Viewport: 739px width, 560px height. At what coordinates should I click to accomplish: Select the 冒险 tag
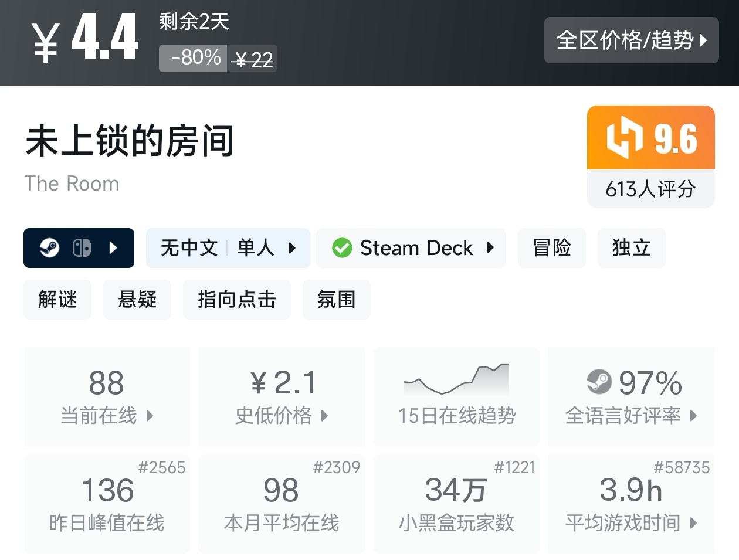[551, 248]
